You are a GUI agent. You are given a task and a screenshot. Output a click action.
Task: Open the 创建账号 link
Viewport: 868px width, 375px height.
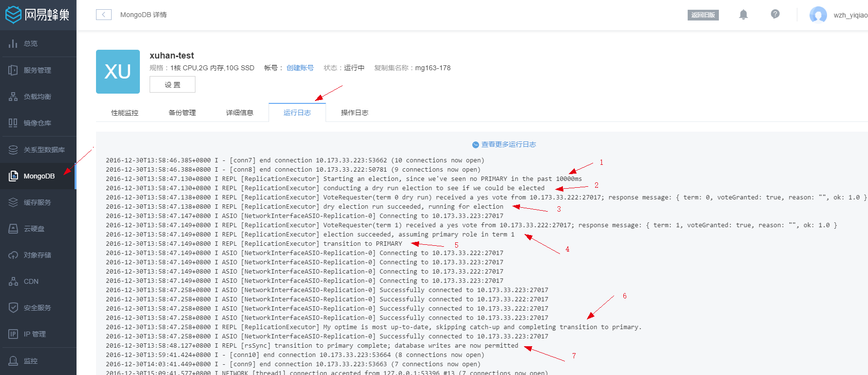click(300, 68)
